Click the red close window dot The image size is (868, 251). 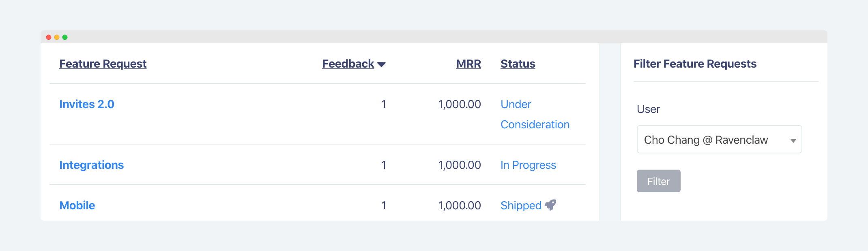click(49, 37)
